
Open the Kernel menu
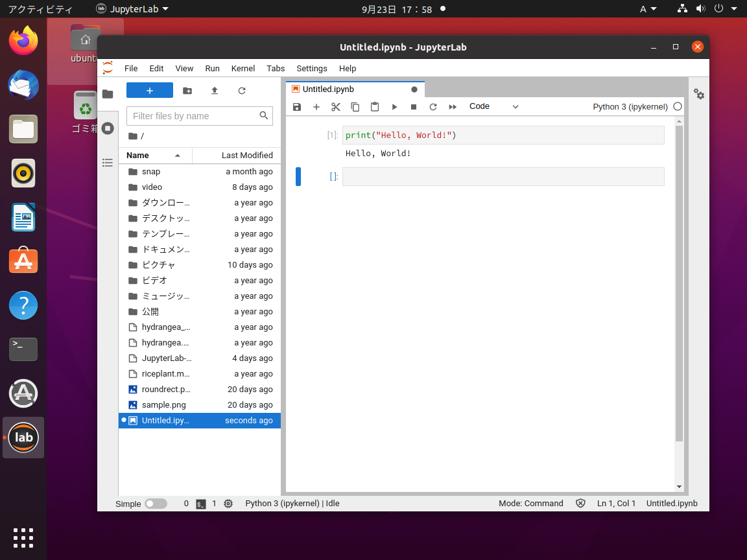click(x=243, y=68)
